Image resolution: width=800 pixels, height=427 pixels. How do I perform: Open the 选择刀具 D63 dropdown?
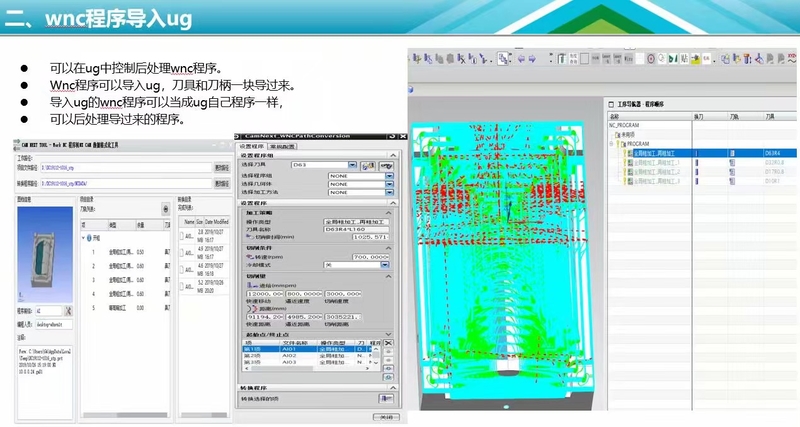coord(352,165)
